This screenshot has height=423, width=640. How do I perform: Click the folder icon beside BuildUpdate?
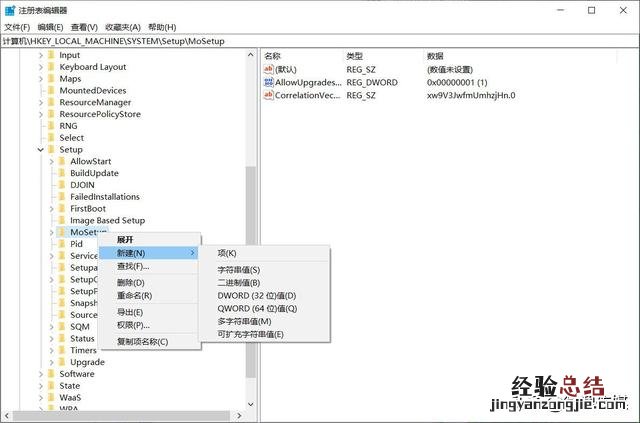[62, 174]
